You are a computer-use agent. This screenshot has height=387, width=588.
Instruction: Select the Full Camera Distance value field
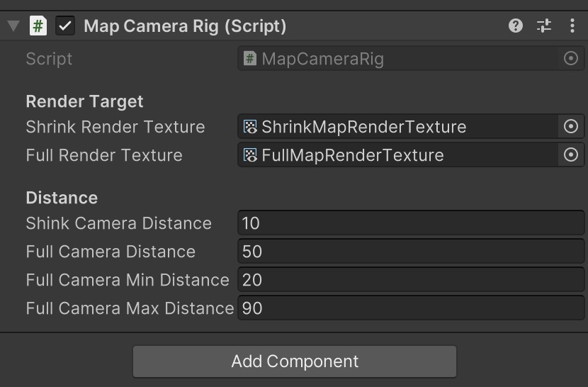pyautogui.click(x=411, y=251)
